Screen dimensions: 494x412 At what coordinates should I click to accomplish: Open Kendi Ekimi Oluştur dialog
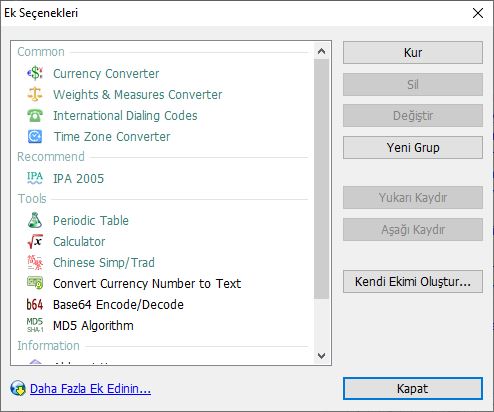click(413, 281)
